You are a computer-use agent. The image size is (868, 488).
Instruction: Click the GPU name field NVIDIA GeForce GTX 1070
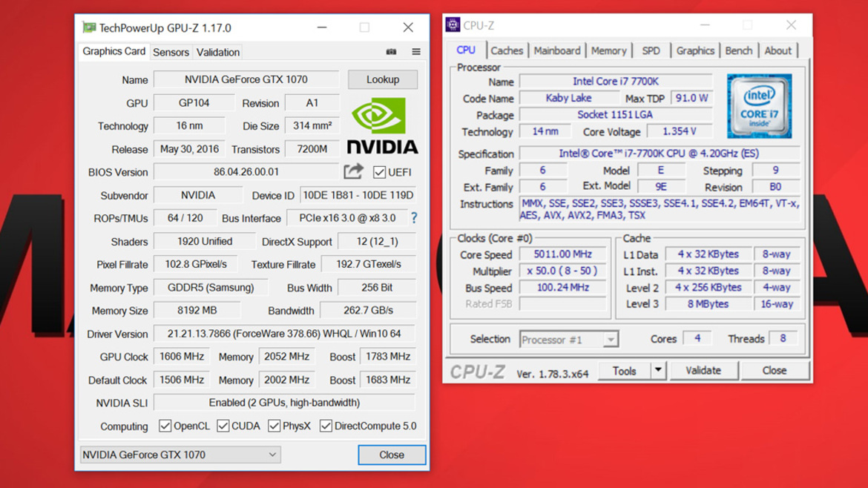point(246,79)
